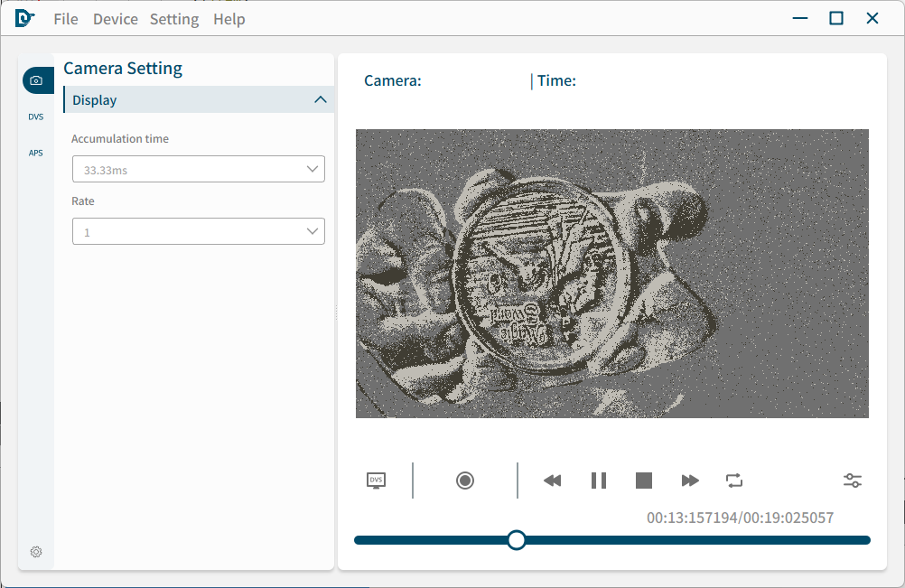
Task: Click the camera icon in the sidebar
Action: click(36, 80)
